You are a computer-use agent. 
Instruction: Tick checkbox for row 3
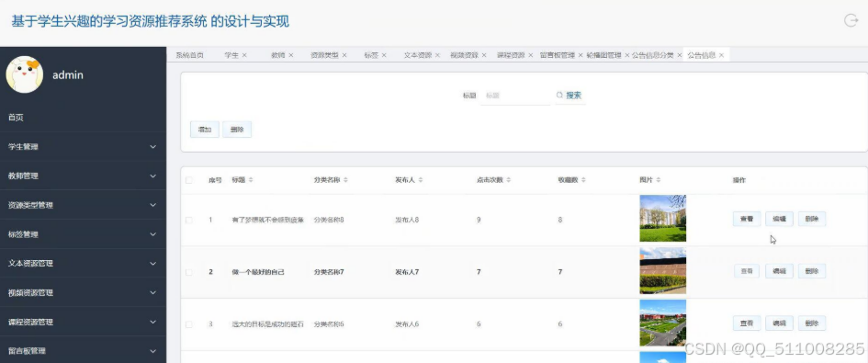click(x=189, y=324)
